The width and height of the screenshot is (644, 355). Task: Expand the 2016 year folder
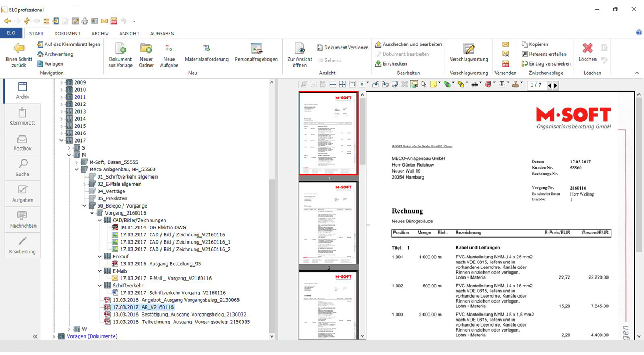(62, 133)
